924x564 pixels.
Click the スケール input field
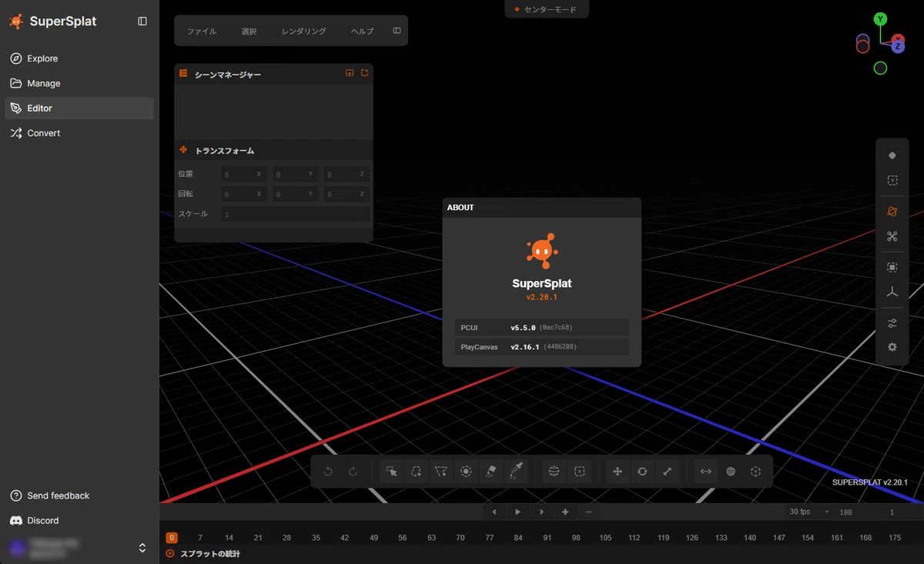coord(295,214)
